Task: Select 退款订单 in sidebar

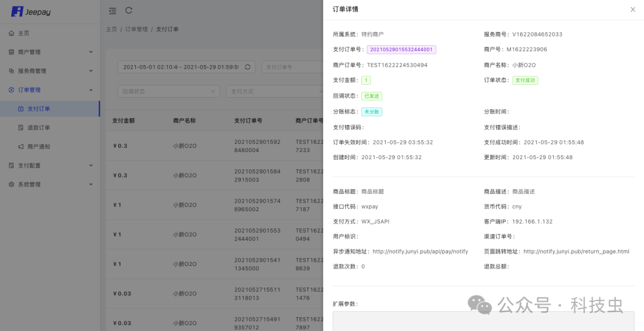Action: tap(49, 128)
